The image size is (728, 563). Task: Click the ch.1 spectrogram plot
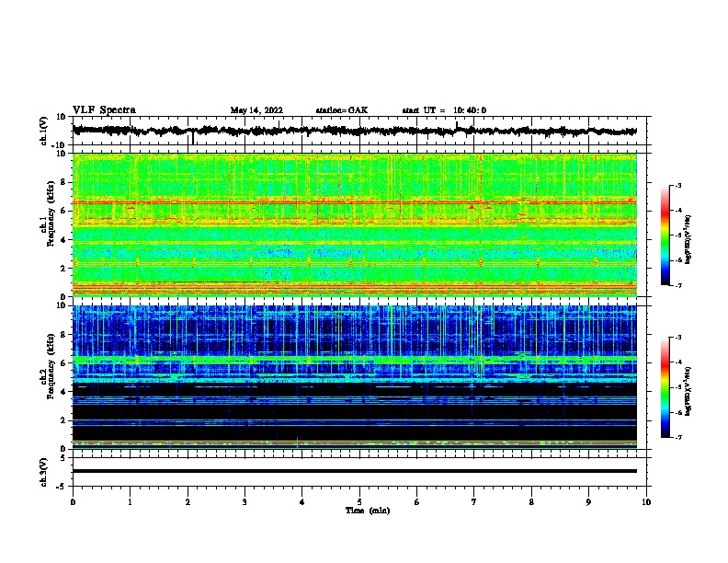355,224
